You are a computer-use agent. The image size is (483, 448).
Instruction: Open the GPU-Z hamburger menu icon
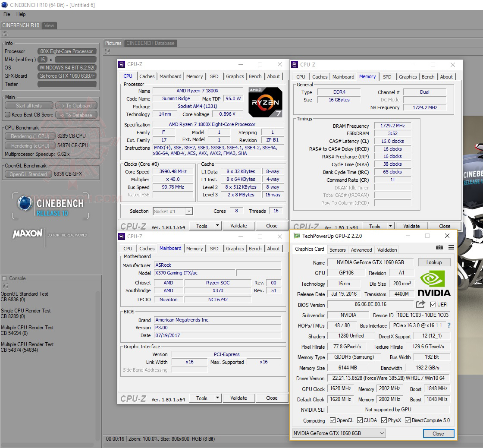[x=451, y=247]
